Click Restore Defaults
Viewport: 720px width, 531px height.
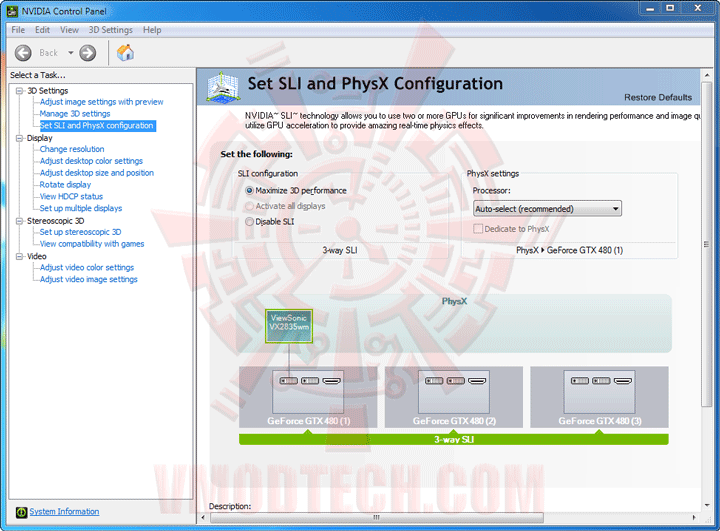coord(658,97)
